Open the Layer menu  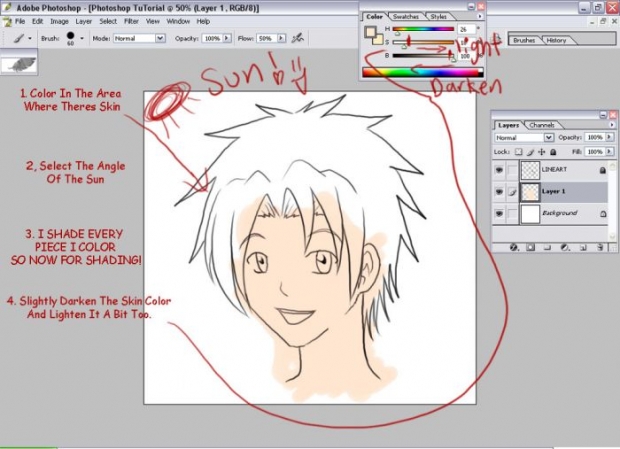click(x=83, y=21)
